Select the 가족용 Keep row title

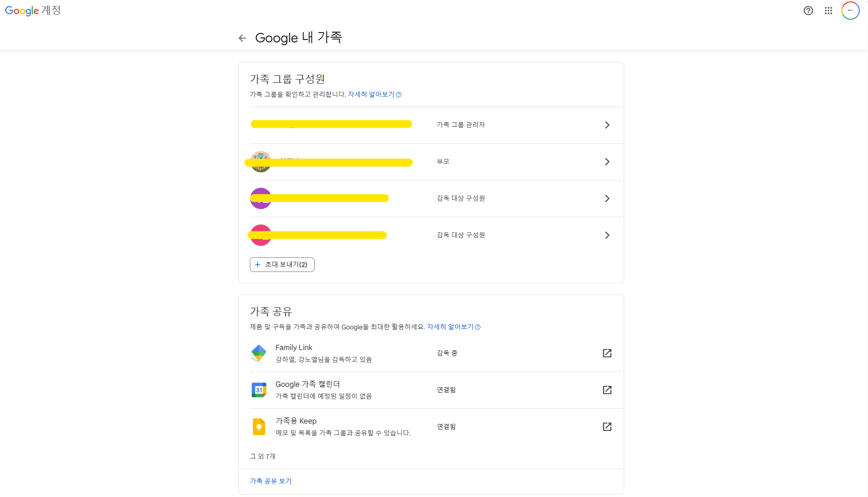pyautogui.click(x=296, y=421)
